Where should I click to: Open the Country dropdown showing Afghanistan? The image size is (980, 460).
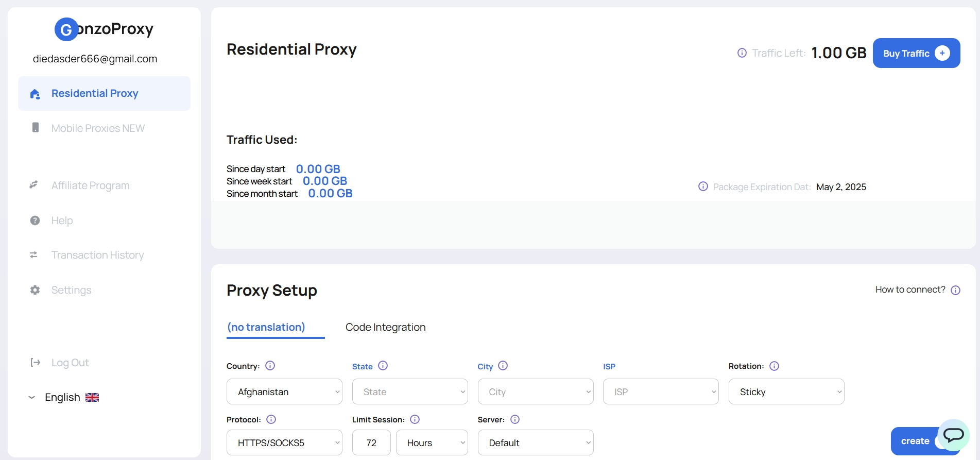(284, 392)
